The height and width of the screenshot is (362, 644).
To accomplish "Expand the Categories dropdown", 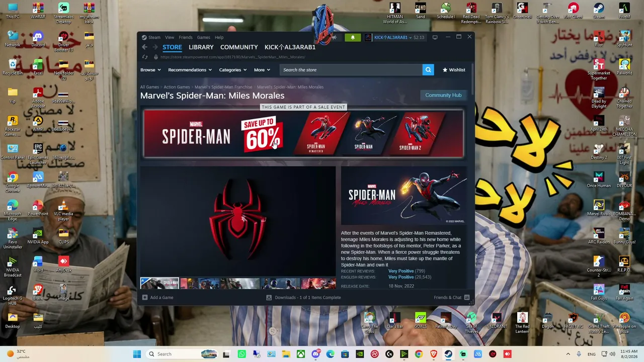I will [232, 70].
